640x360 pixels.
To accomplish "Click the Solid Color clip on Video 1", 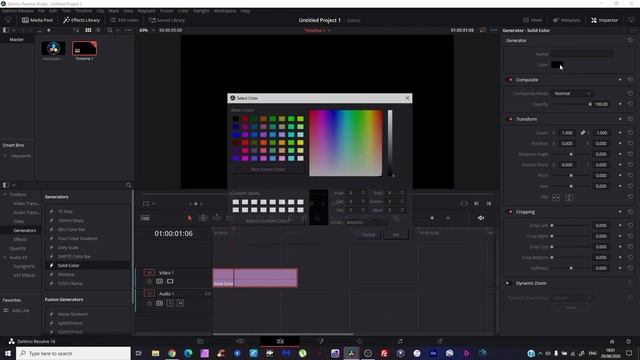I will pyautogui.click(x=255, y=278).
